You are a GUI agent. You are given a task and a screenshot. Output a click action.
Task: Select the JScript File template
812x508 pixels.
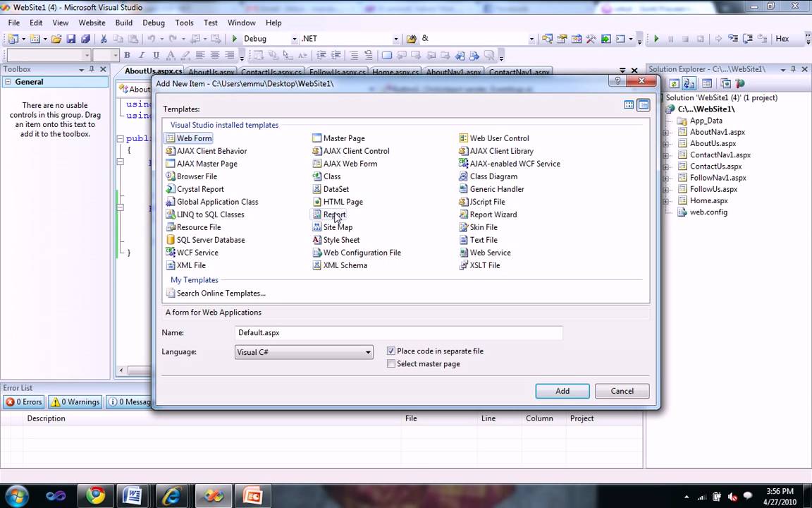[x=482, y=202]
